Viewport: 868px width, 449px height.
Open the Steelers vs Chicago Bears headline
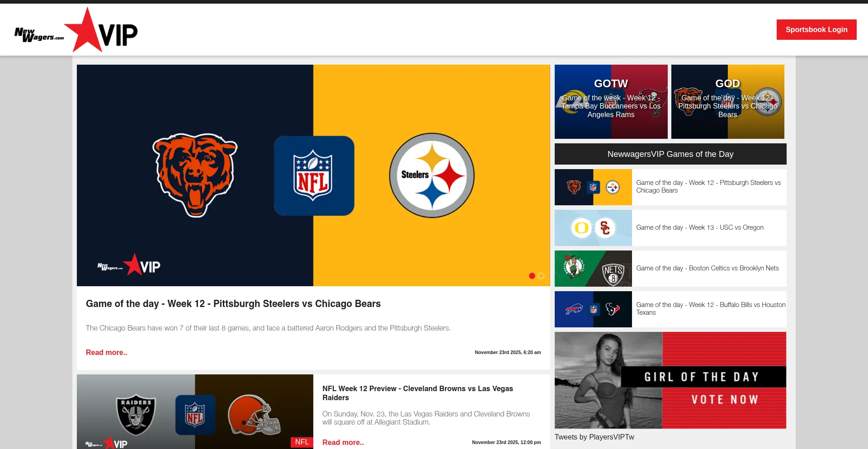pyautogui.click(x=233, y=304)
